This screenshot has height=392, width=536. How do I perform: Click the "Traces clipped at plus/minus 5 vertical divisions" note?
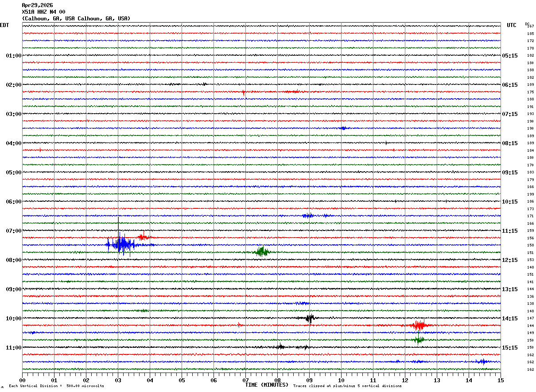(x=347, y=386)
